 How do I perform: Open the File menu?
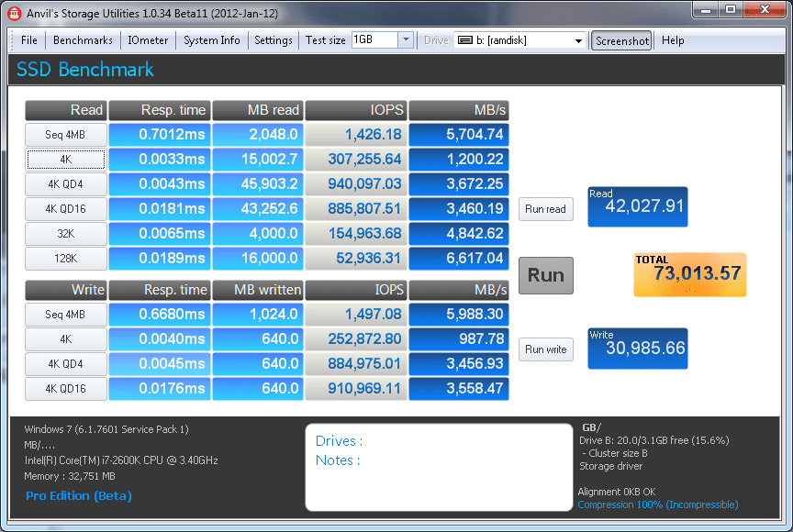(28, 40)
